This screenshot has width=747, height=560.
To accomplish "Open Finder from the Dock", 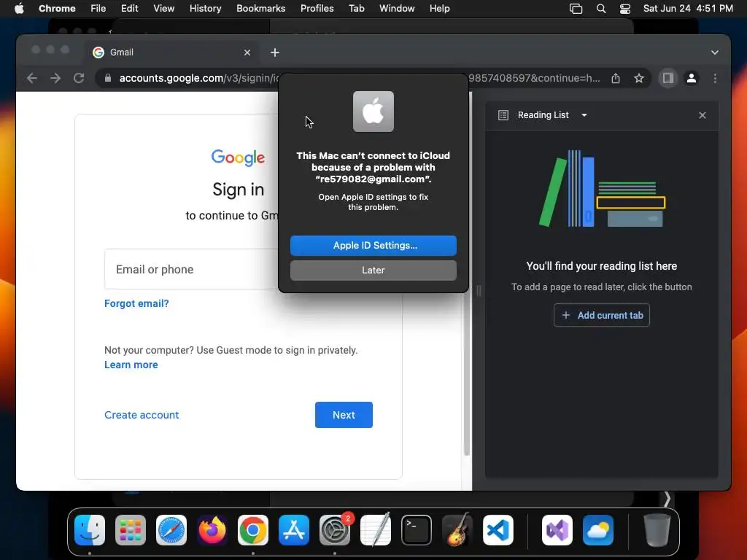I will (x=90, y=530).
